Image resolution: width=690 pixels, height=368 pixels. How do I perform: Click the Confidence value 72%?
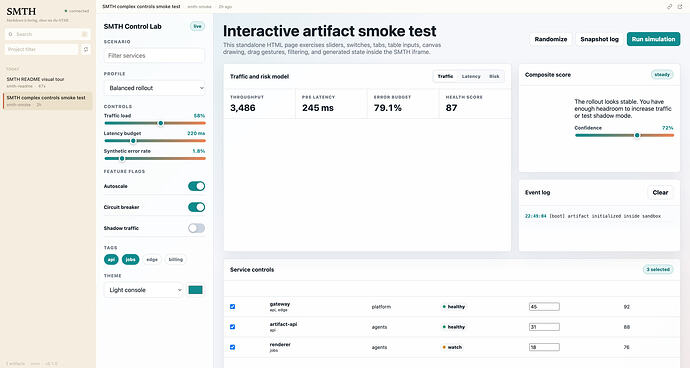click(x=668, y=128)
